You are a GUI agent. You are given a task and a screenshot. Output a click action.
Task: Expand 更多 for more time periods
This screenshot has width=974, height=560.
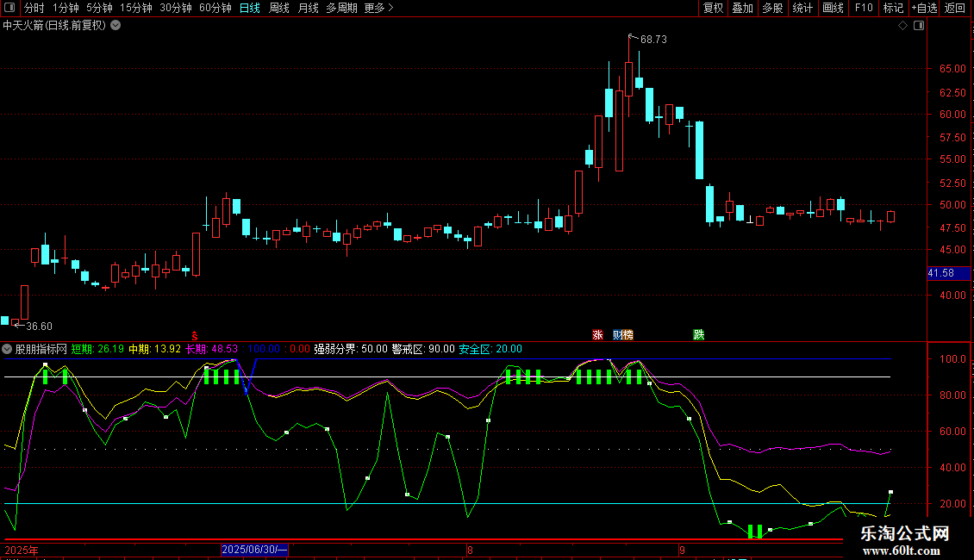tap(378, 9)
